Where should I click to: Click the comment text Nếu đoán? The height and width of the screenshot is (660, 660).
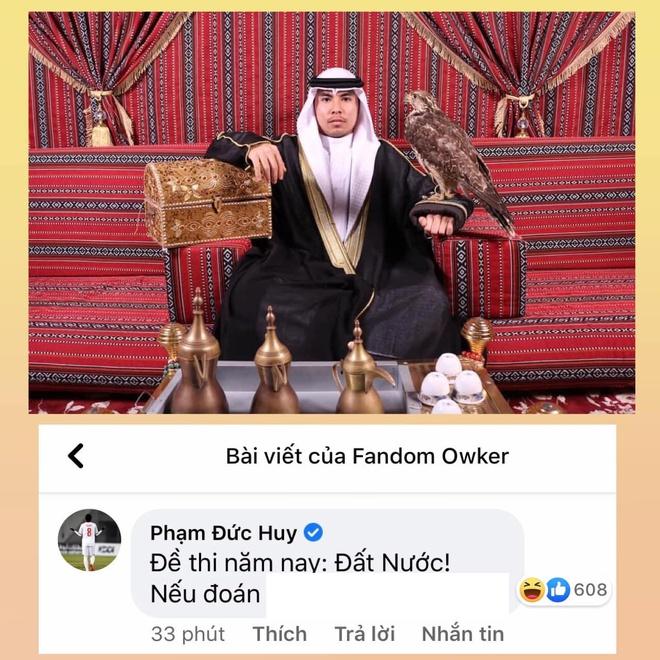[x=205, y=594]
